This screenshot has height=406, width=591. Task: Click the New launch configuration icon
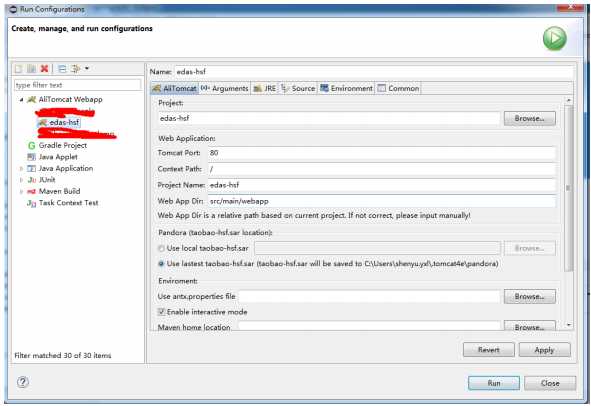click(18, 69)
